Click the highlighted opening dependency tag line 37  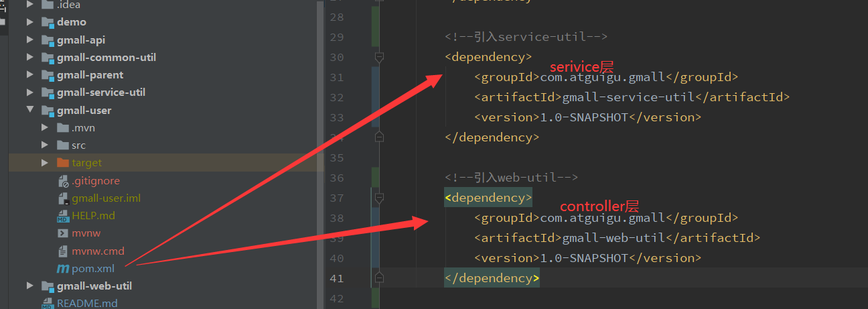point(488,198)
